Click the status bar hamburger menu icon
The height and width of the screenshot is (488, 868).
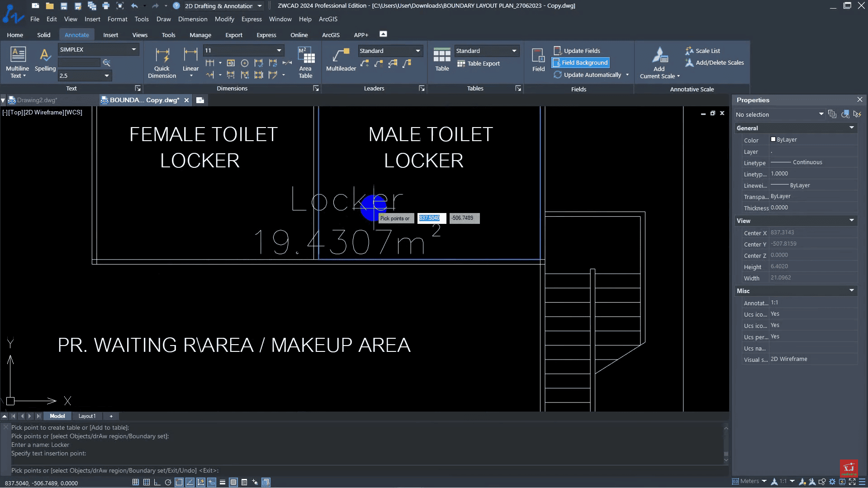click(862, 482)
